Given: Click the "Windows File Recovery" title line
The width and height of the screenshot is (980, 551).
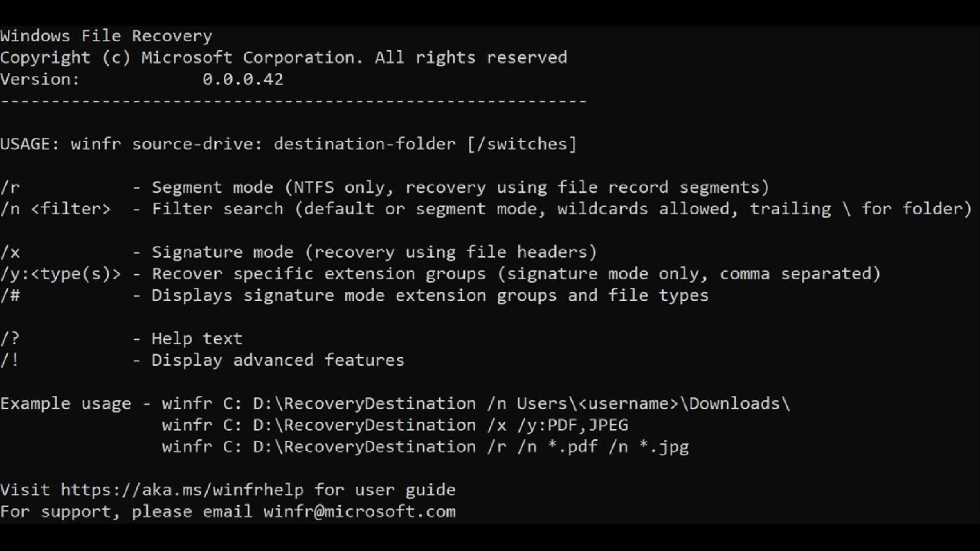Looking at the screenshot, I should pyautogui.click(x=106, y=36).
